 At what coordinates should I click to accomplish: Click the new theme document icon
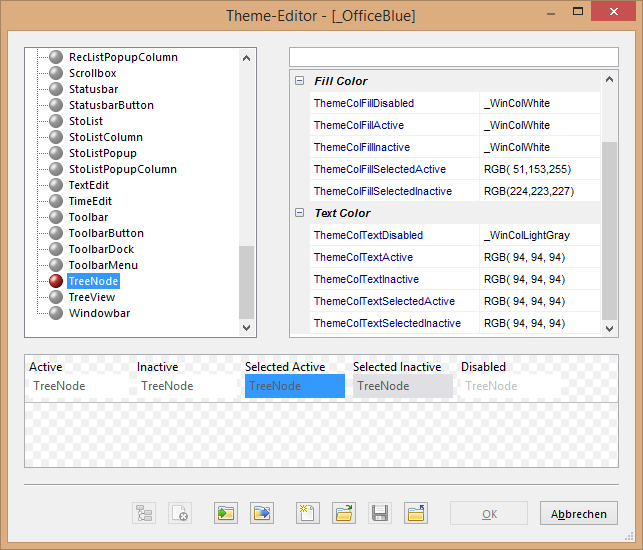[x=307, y=513]
